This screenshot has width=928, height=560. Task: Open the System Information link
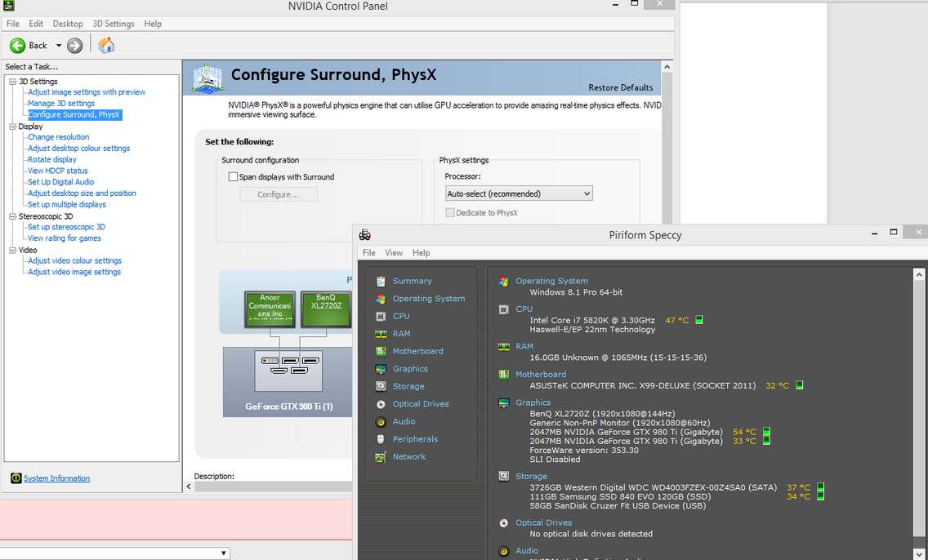pyautogui.click(x=57, y=478)
